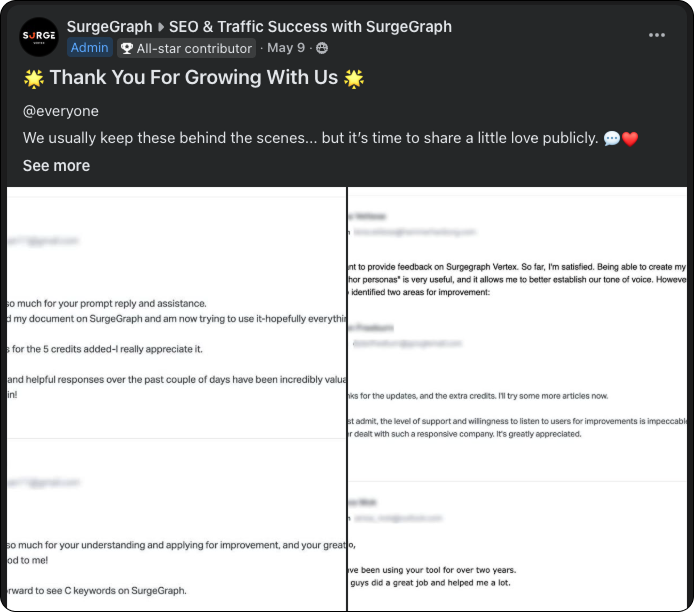694x612 pixels.
Task: Click the blue Admin badge
Action: pos(89,48)
